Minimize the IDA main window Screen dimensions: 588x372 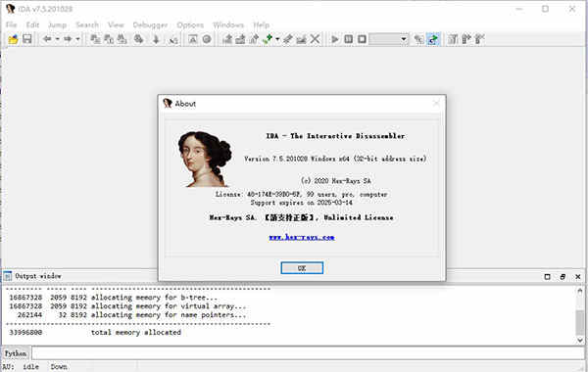(519, 9)
